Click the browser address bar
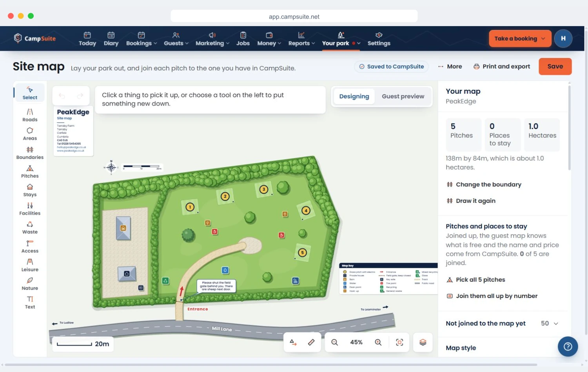Image resolution: width=588 pixels, height=372 pixels. (294, 16)
